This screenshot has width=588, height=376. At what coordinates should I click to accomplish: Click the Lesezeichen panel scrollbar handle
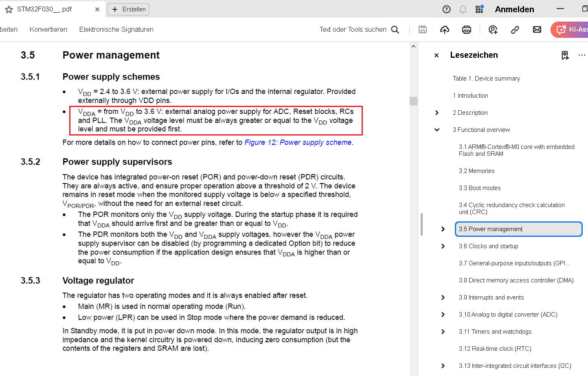(x=421, y=224)
